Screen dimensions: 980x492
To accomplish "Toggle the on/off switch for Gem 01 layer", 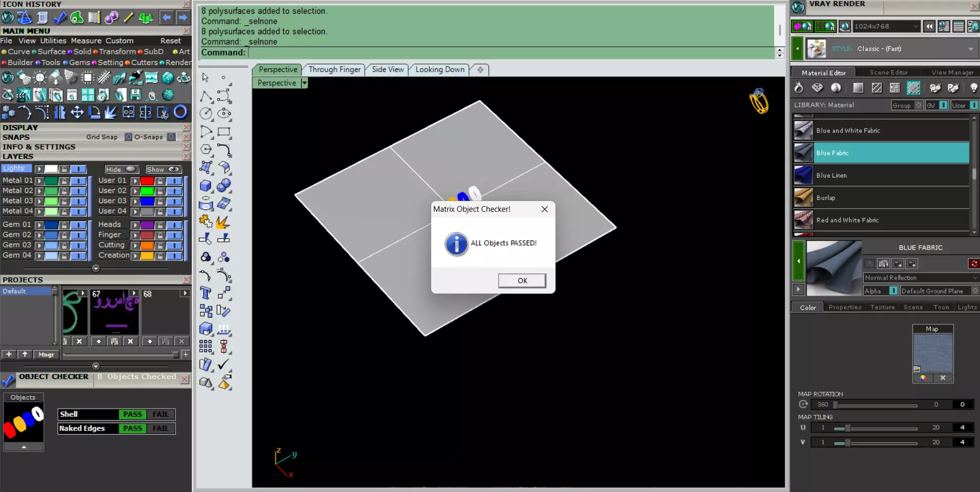I will pos(78,225).
